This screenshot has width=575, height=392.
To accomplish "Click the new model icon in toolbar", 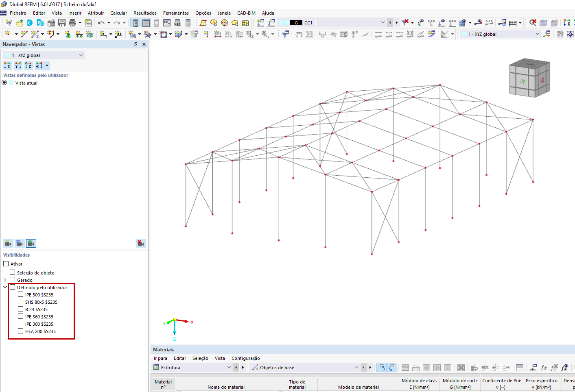I will (9, 23).
